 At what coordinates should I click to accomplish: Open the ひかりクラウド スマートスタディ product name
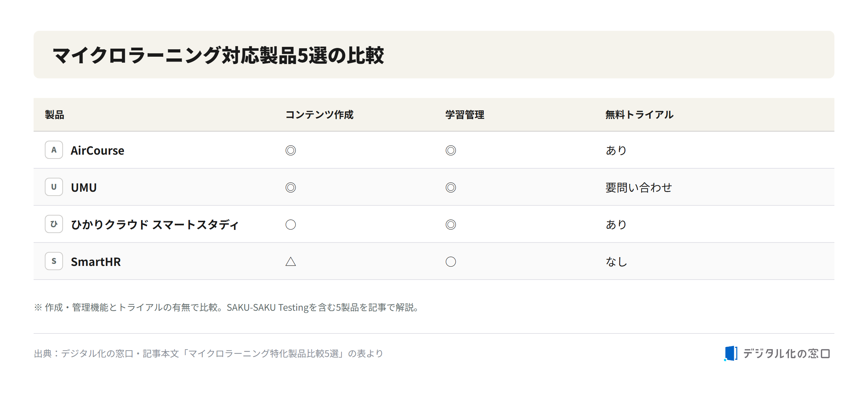pos(155,225)
